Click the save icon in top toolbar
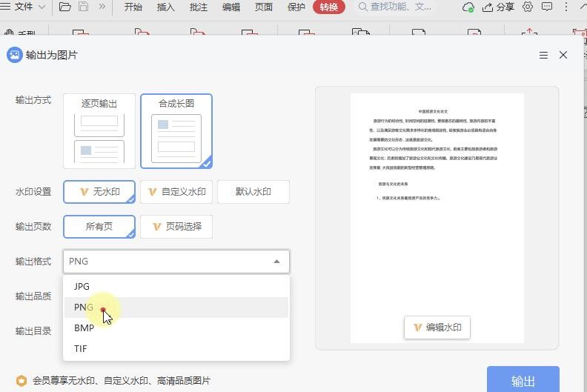This screenshot has width=587, height=392. [84, 7]
